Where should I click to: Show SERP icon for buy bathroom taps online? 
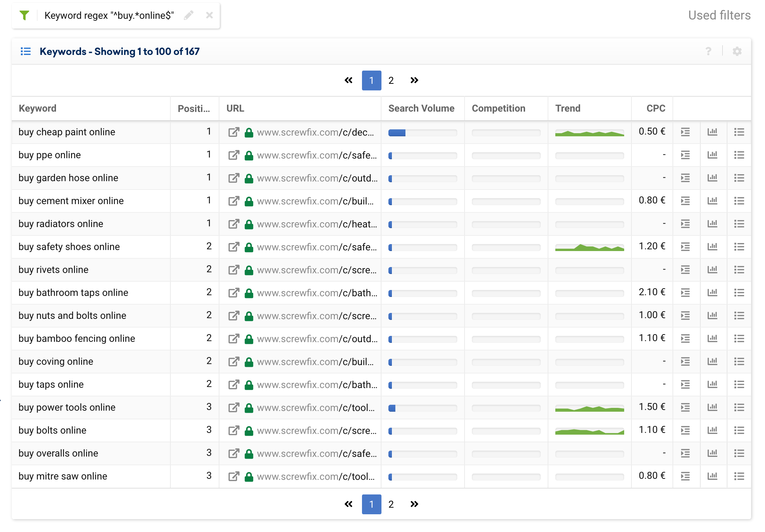685,293
